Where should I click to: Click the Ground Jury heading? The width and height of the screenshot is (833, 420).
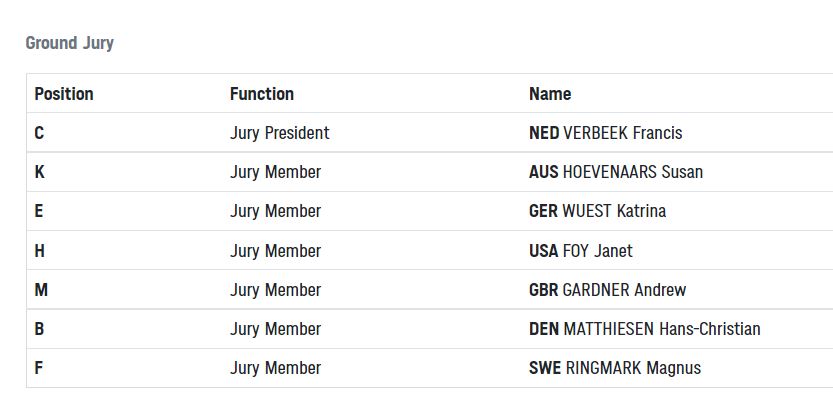click(x=69, y=43)
